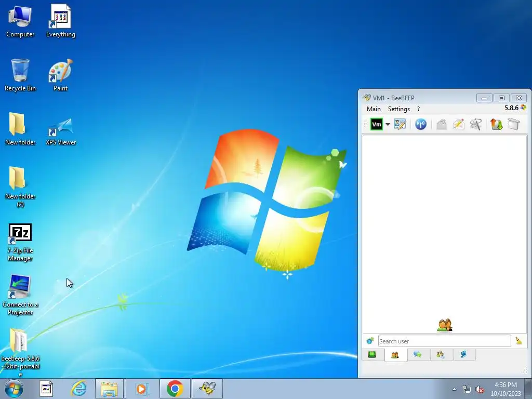Select the users list tab
Viewport: 532px width, 399px height.
pos(395,355)
